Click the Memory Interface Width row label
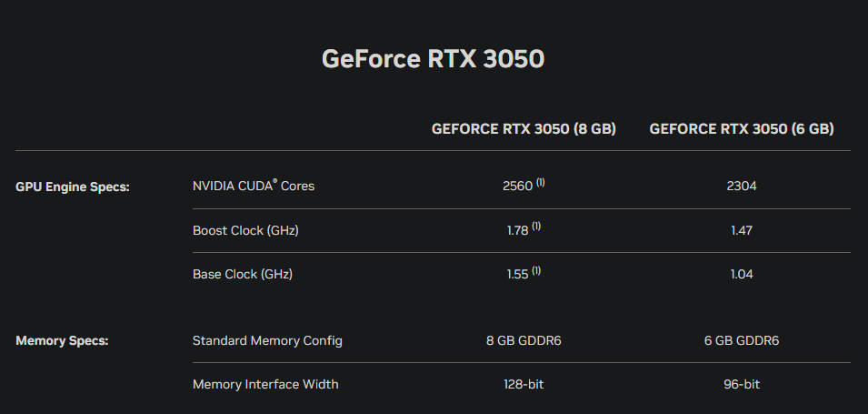Screen dimensions: 868x414 coord(265,385)
